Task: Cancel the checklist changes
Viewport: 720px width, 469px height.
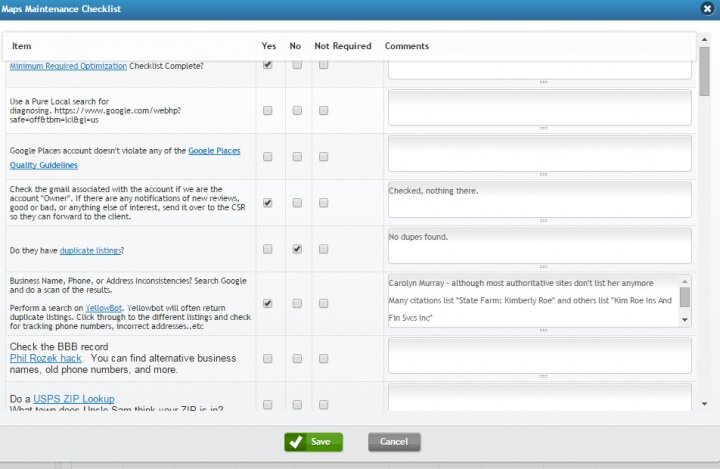Action: click(394, 442)
